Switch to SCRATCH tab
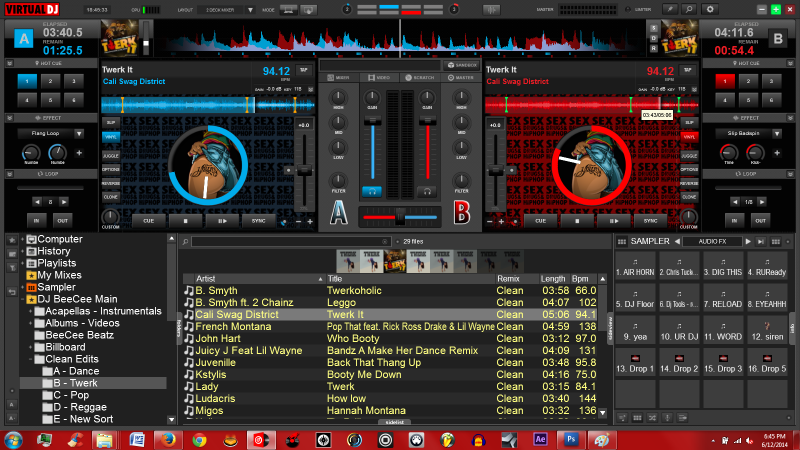The width and height of the screenshot is (800, 450). [420, 78]
